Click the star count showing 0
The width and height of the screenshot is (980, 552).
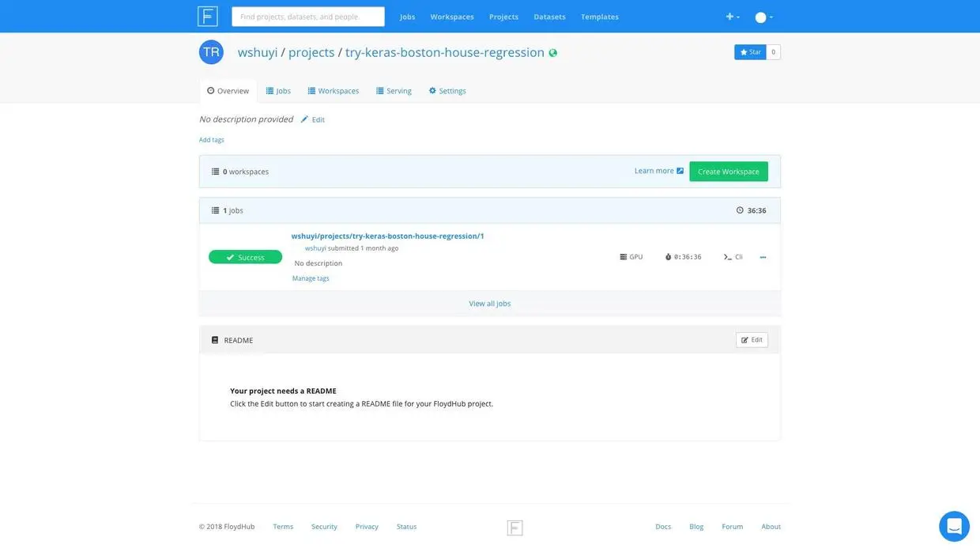773,52
